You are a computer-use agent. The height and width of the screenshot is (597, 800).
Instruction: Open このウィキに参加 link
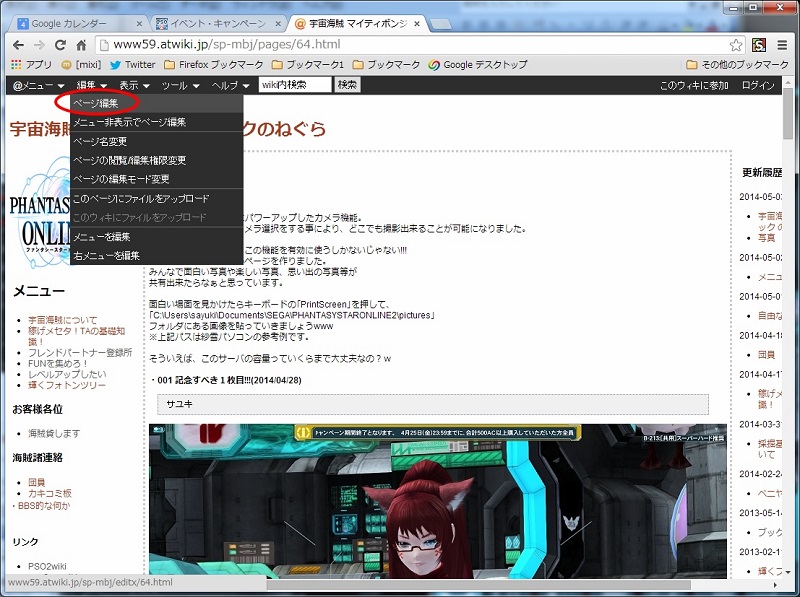coord(694,85)
